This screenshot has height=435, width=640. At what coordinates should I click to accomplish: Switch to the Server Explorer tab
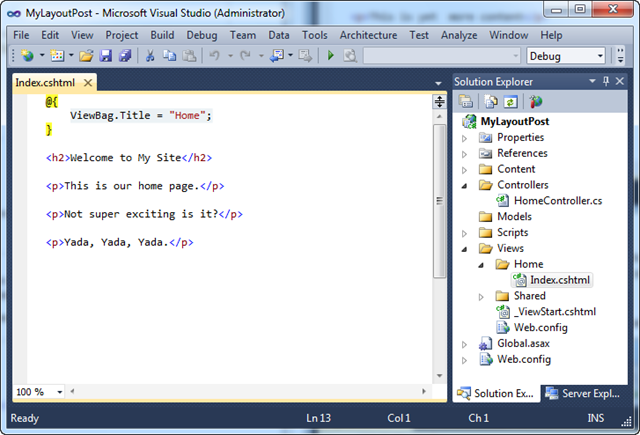pyautogui.click(x=583, y=393)
